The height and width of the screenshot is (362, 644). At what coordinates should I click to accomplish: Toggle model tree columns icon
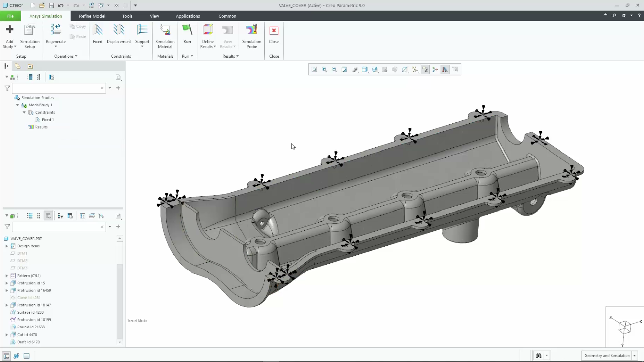tap(48, 216)
